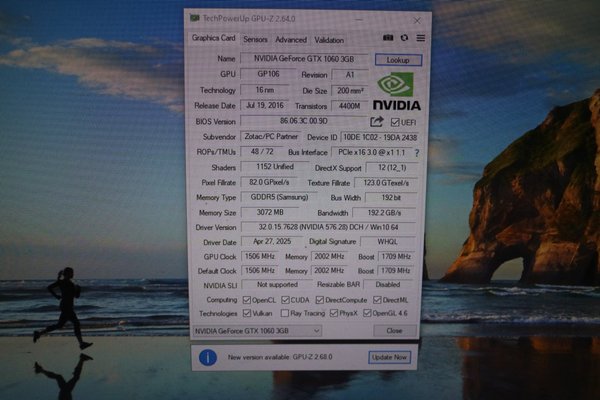Switch to the Sensors tab
Image resolution: width=600 pixels, height=400 pixels.
(255, 40)
